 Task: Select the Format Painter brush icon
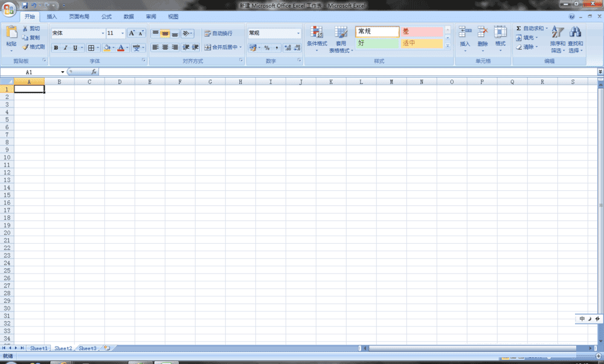(25, 47)
